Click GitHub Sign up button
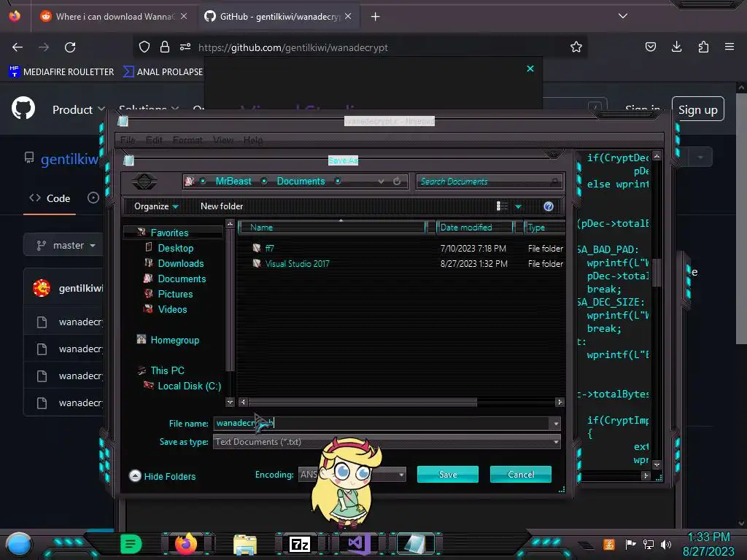The height and width of the screenshot is (560, 747). (697, 109)
